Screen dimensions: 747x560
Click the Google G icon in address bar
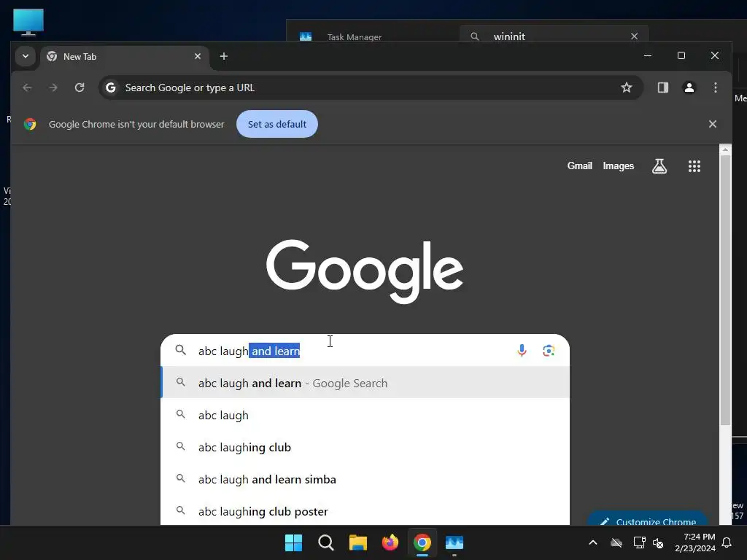tap(111, 87)
